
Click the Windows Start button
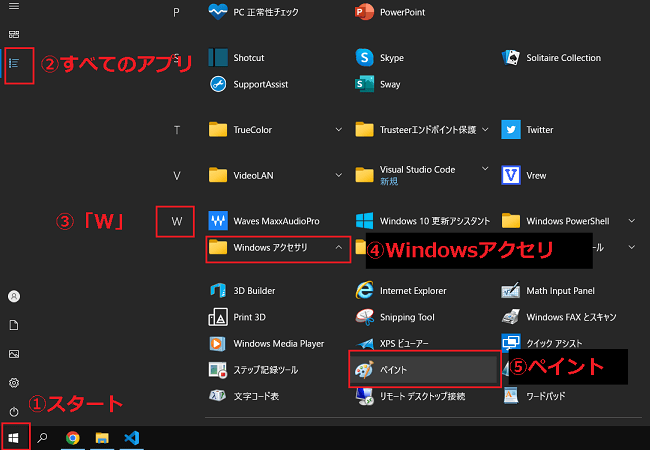click(x=14, y=438)
